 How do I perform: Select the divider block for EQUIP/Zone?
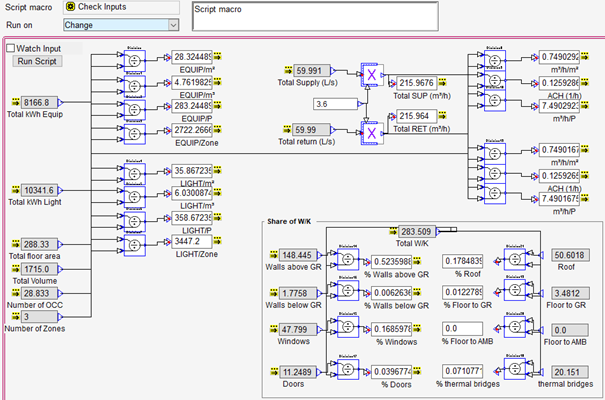tap(132, 132)
